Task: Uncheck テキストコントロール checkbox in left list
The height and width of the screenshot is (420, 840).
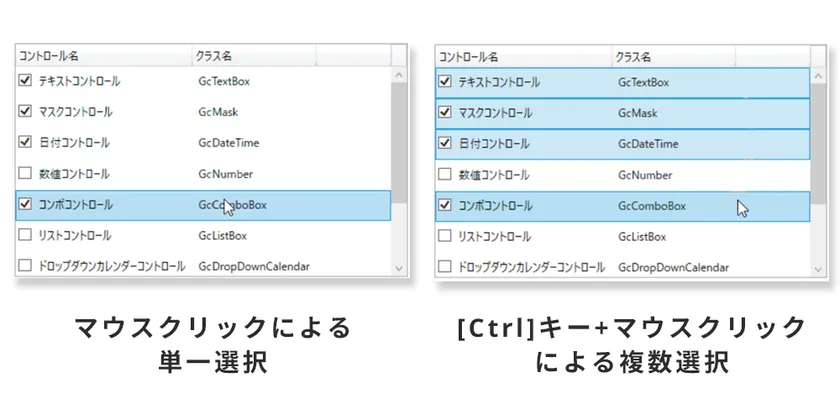Action: pyautogui.click(x=25, y=81)
